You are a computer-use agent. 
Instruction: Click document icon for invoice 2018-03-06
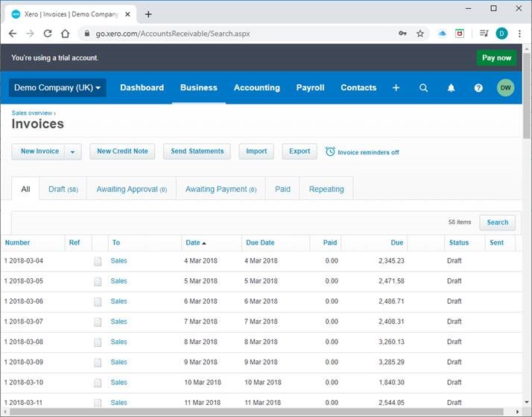98,302
